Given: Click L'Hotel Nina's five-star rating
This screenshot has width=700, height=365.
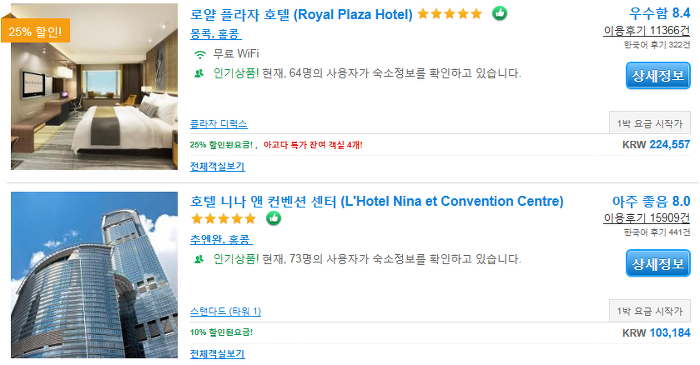Looking at the screenshot, I should (223, 219).
